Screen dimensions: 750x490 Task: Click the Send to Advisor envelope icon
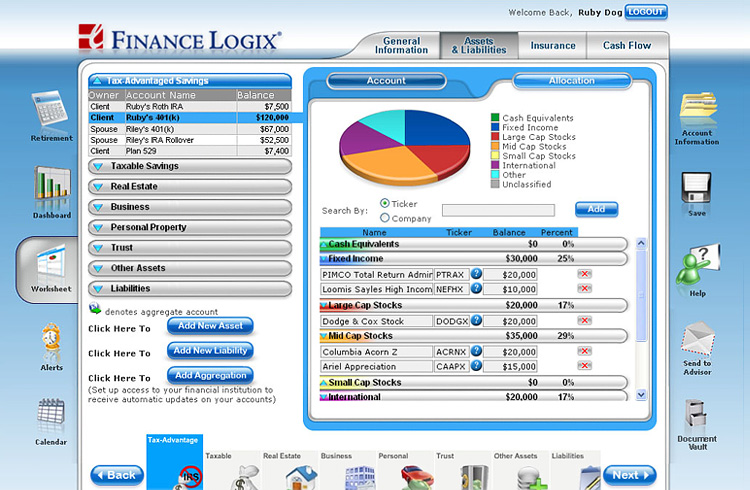pos(698,339)
